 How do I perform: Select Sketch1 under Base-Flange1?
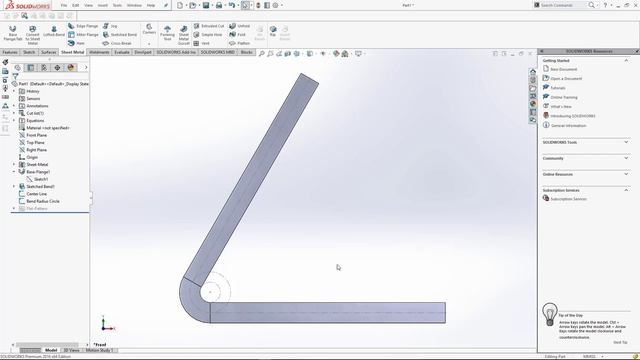[x=40, y=179]
